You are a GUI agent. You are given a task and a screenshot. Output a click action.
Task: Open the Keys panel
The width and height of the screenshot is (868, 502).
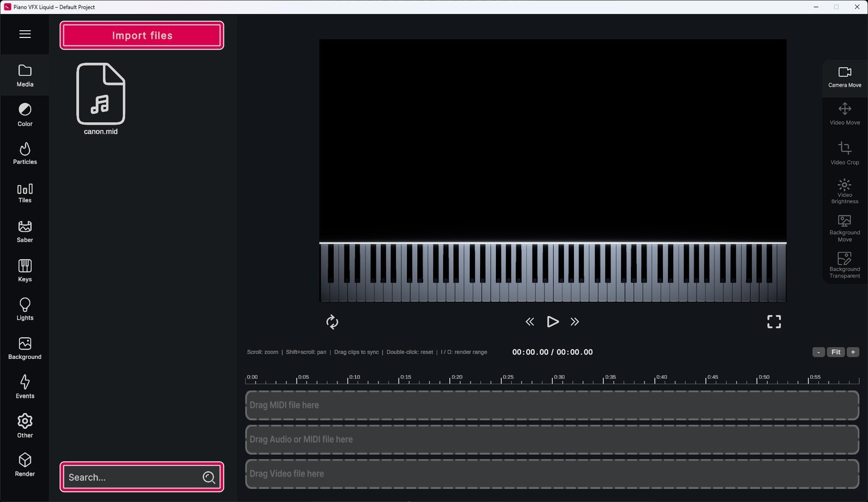click(25, 271)
